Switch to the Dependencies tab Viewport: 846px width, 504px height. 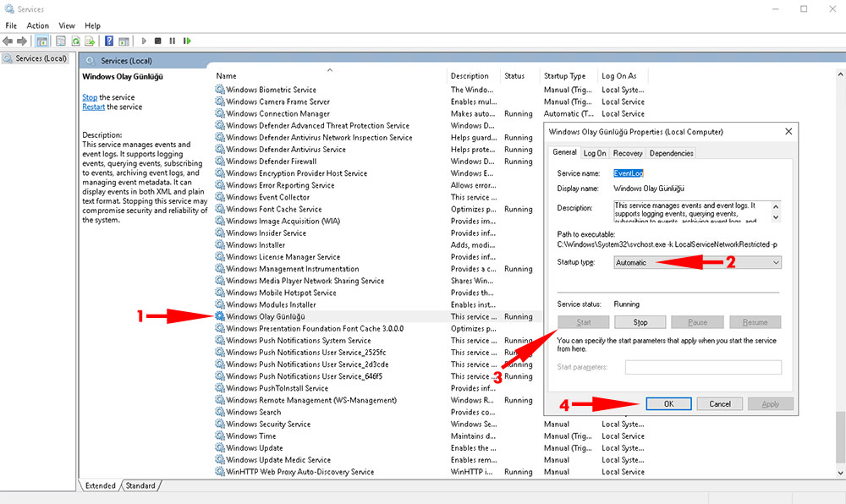tap(671, 153)
